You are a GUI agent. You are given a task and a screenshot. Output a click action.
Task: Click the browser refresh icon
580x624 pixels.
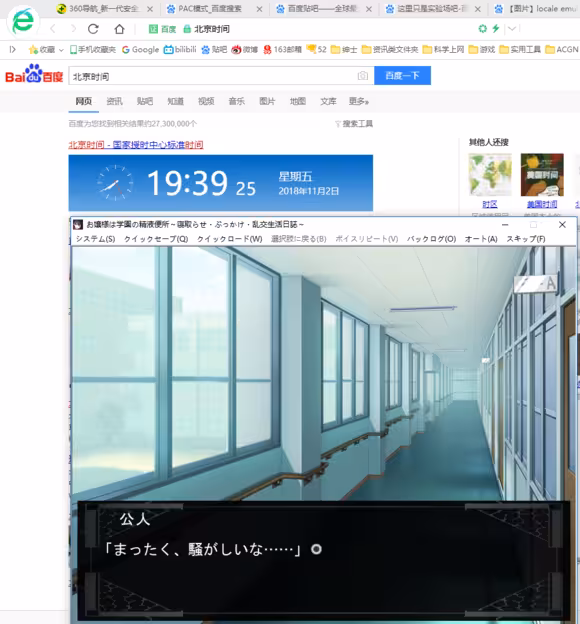point(93,29)
